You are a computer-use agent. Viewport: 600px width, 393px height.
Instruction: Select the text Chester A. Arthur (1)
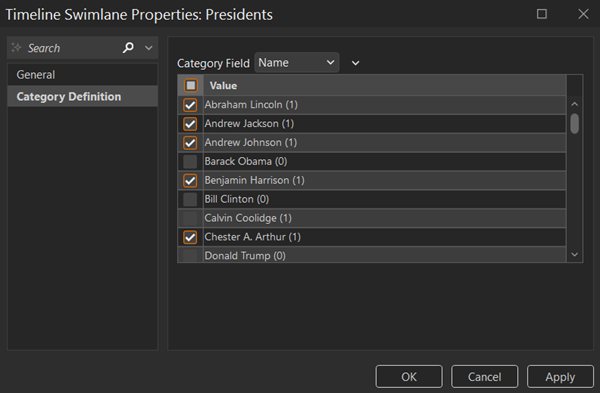pos(253,237)
